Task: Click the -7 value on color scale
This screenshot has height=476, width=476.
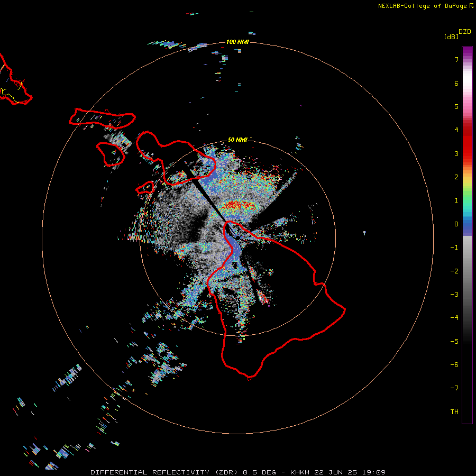Action: tap(454, 388)
